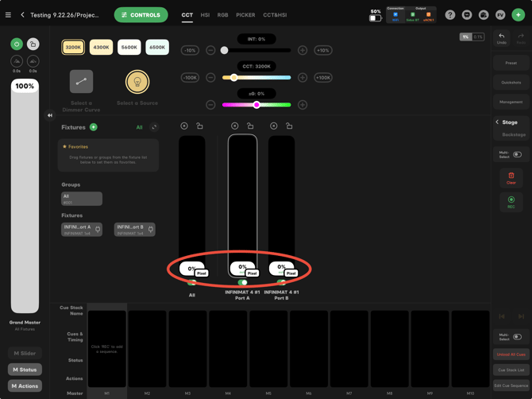Screen dimensions: 532x399
Task: Switch to the CCT tab
Action: coord(187,15)
